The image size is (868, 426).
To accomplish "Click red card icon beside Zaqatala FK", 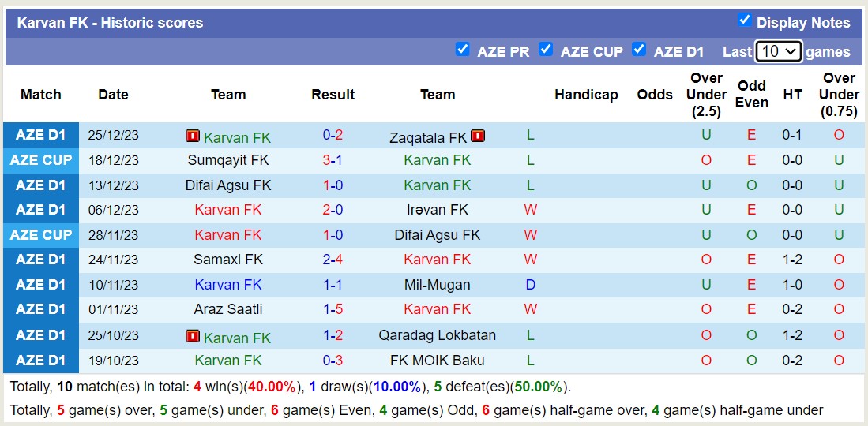I will (x=477, y=136).
